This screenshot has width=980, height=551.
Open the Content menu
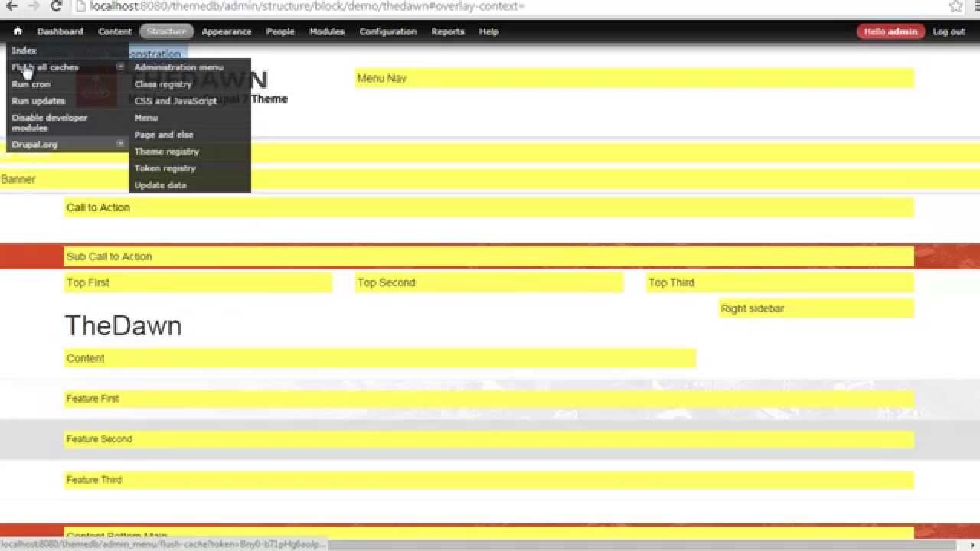(x=115, y=31)
